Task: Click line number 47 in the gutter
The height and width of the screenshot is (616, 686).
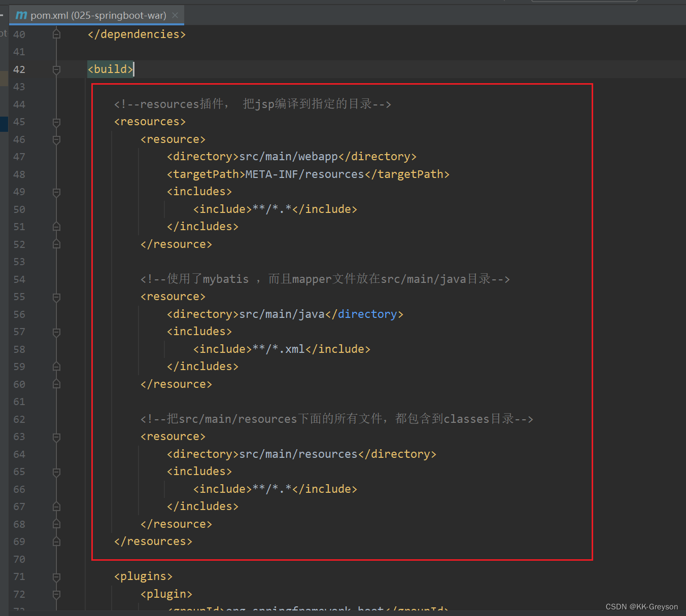Action: click(19, 157)
